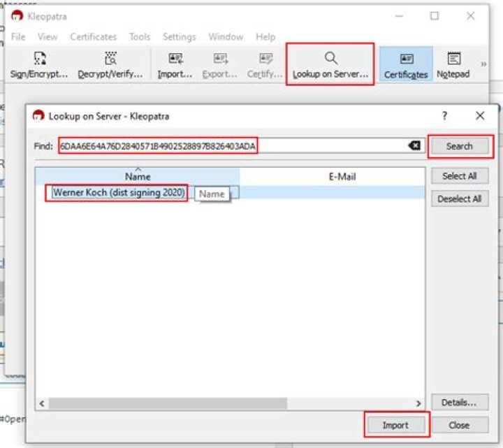This screenshot has width=503, height=448.
Task: Click the Certify toolbar icon
Action: coord(265,66)
